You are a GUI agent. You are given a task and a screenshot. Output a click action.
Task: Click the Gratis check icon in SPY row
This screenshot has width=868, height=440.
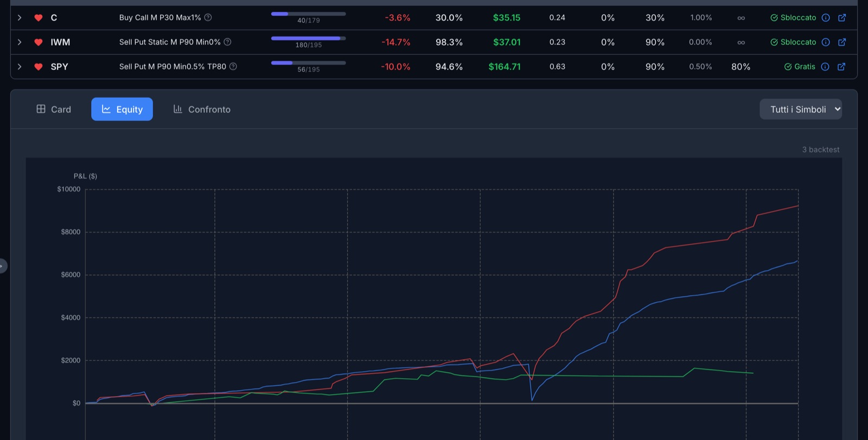[x=788, y=67]
